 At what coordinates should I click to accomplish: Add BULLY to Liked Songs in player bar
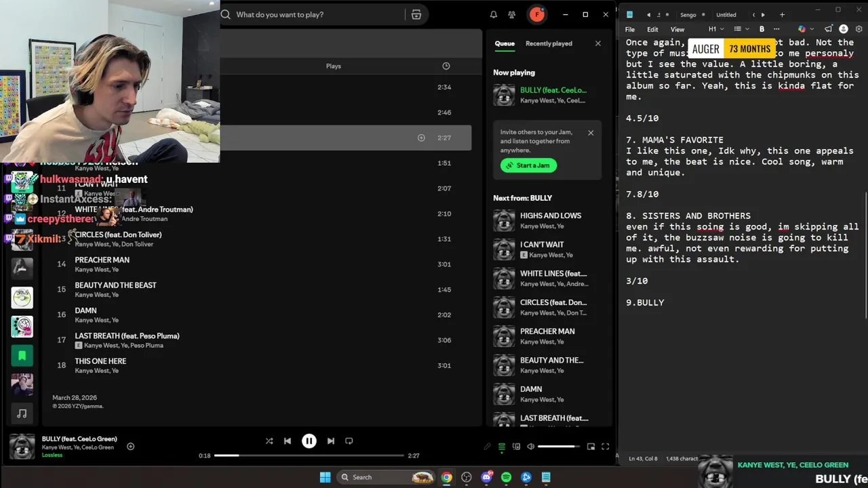[130, 446]
